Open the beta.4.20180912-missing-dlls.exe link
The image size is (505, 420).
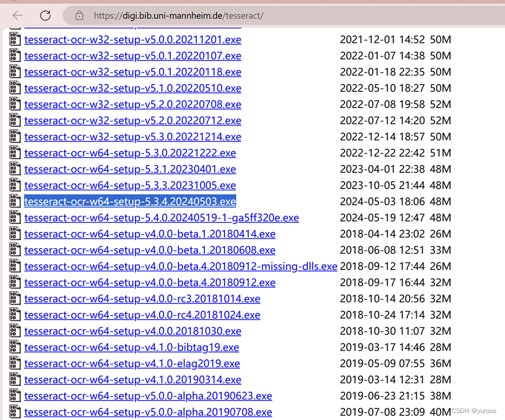point(181,266)
